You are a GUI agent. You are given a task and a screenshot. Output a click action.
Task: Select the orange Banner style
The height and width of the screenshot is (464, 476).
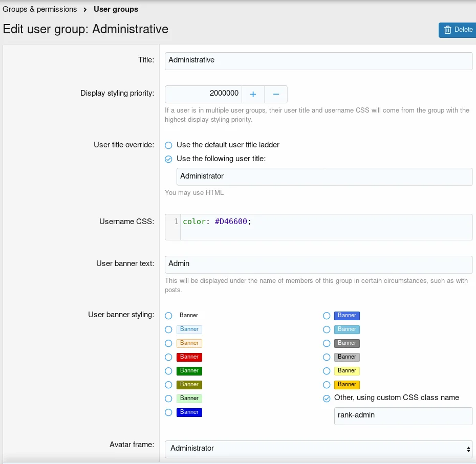point(327,385)
